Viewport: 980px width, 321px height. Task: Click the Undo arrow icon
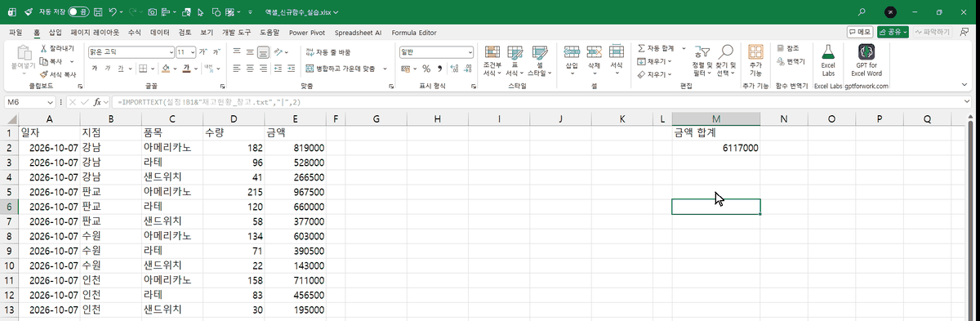(114, 12)
